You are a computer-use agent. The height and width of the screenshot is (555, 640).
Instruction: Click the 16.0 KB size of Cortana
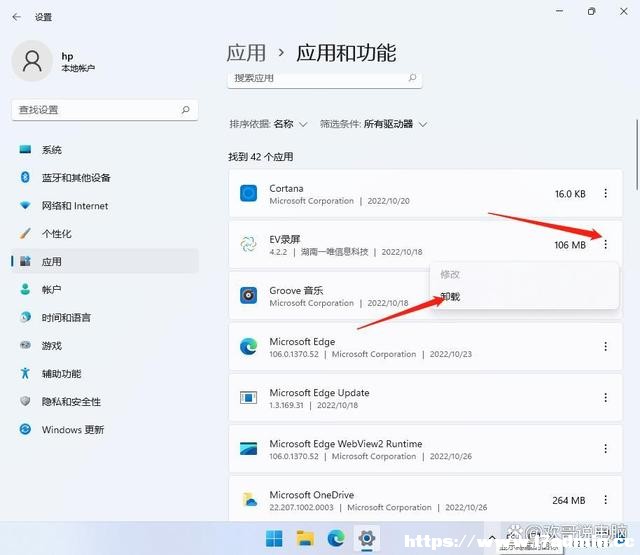click(x=570, y=194)
